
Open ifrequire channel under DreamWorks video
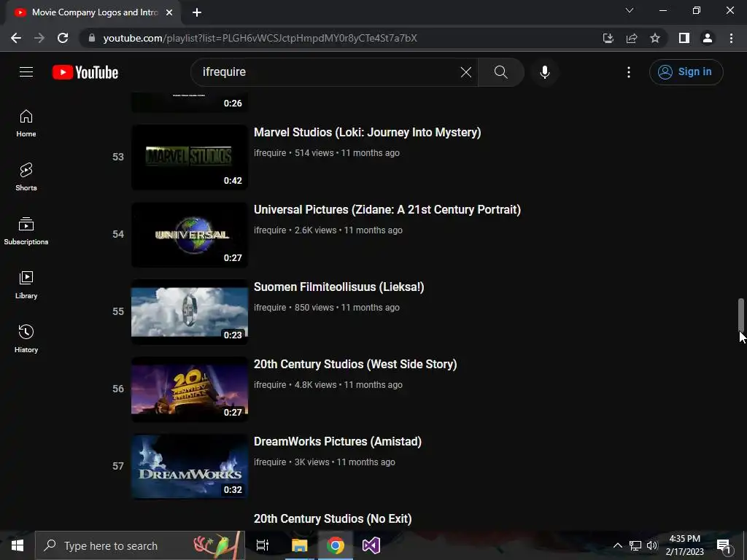point(270,462)
